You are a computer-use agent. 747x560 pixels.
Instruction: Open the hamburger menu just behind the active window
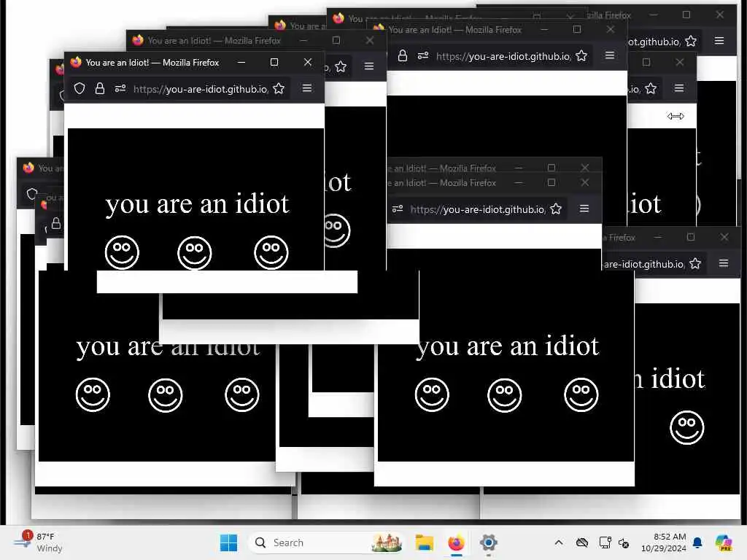(368, 66)
